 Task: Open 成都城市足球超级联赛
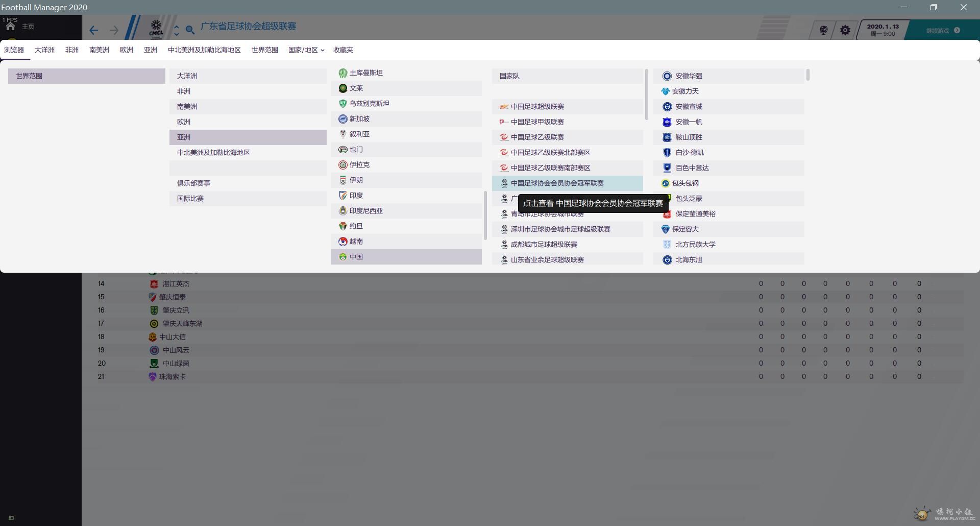[568, 244]
